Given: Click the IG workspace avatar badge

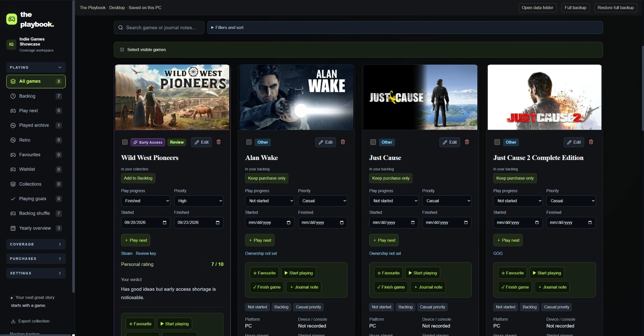Looking at the screenshot, I should click(11, 44).
